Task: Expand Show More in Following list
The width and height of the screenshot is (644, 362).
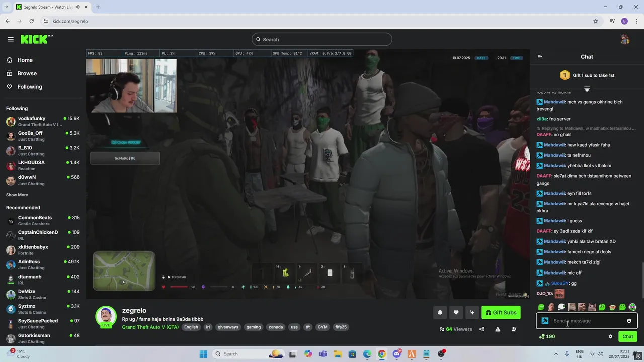Action: (17, 195)
